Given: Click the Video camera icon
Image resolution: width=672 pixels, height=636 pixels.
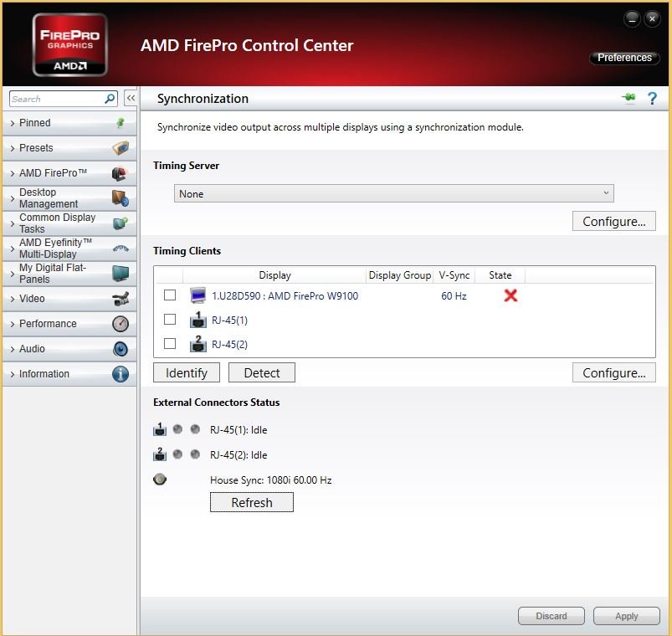Looking at the screenshot, I should coord(121,299).
